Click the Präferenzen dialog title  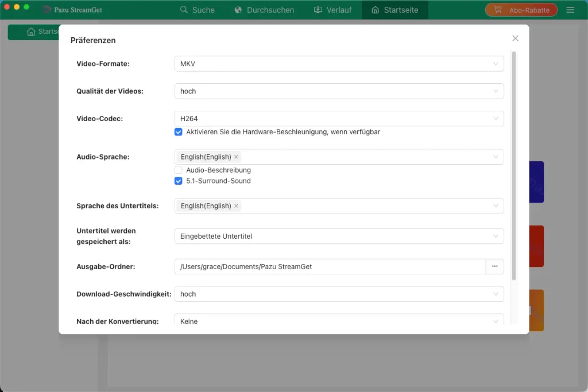(93, 40)
